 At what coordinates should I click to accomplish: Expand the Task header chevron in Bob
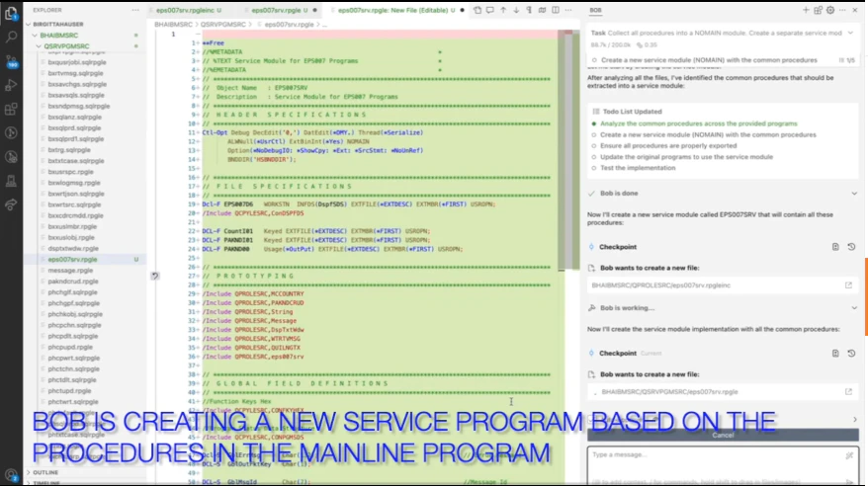850,34
